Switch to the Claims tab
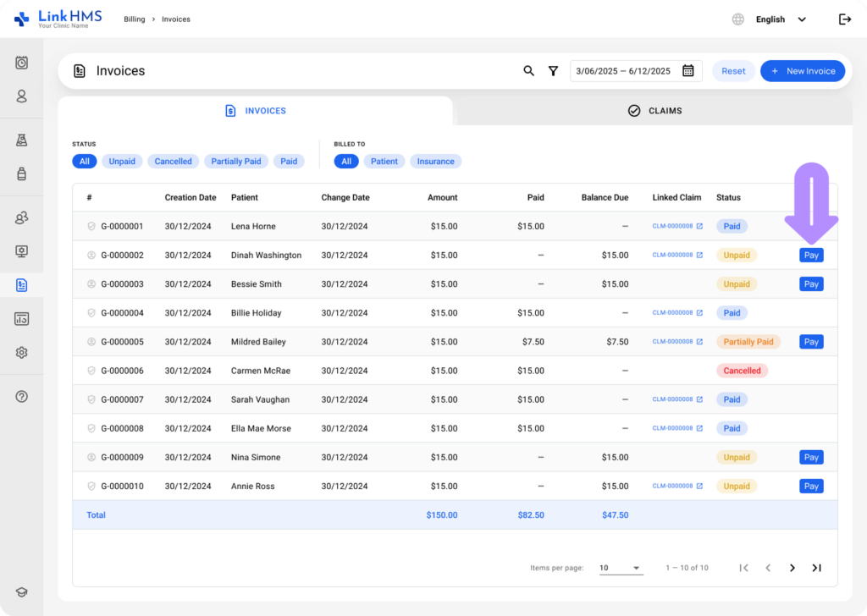This screenshot has height=616, width=867. [x=654, y=111]
